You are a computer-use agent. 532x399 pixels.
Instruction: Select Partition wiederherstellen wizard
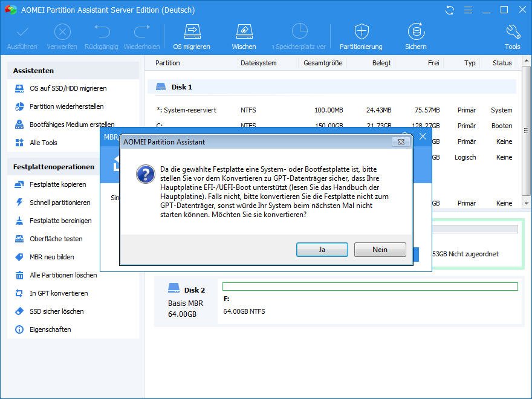coord(66,106)
